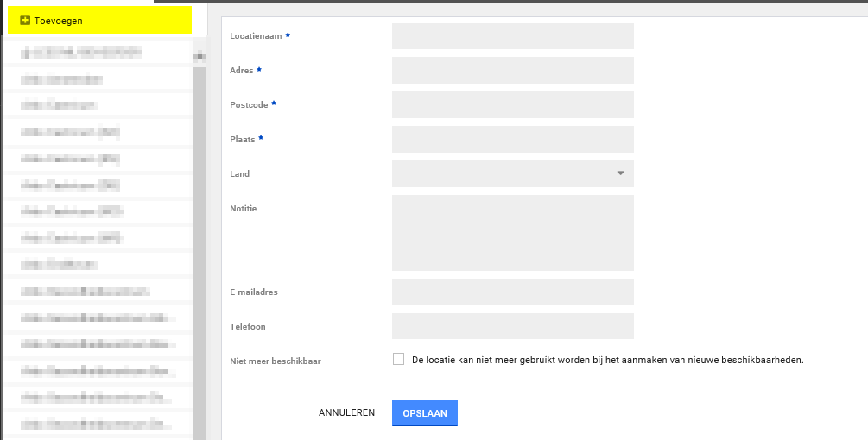
Task: Focus the Locatienaam input field
Action: [x=512, y=36]
